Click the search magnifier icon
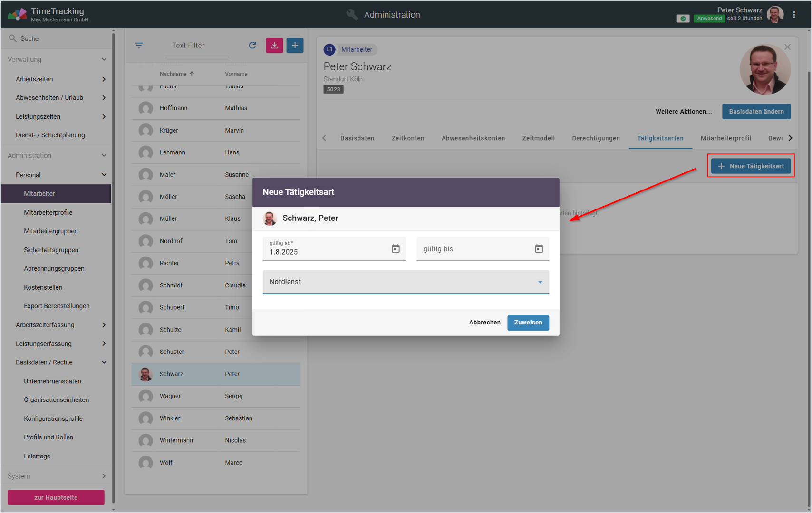The height and width of the screenshot is (513, 812). pyautogui.click(x=13, y=38)
